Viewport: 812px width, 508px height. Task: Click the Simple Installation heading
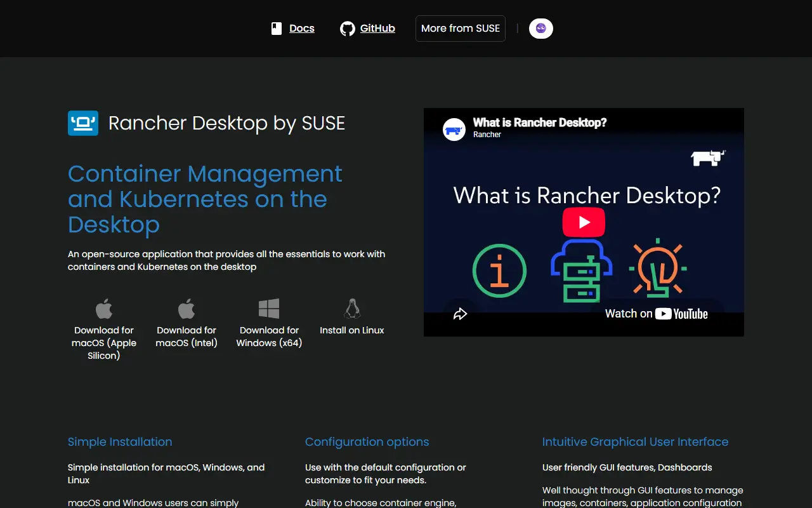120,442
